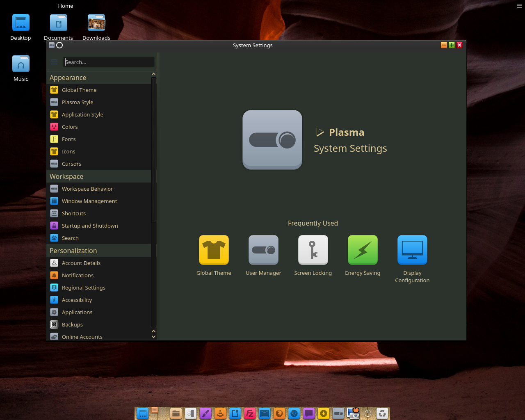The width and height of the screenshot is (525, 420).
Task: Open User Manager from Frequently Used
Action: pyautogui.click(x=263, y=250)
